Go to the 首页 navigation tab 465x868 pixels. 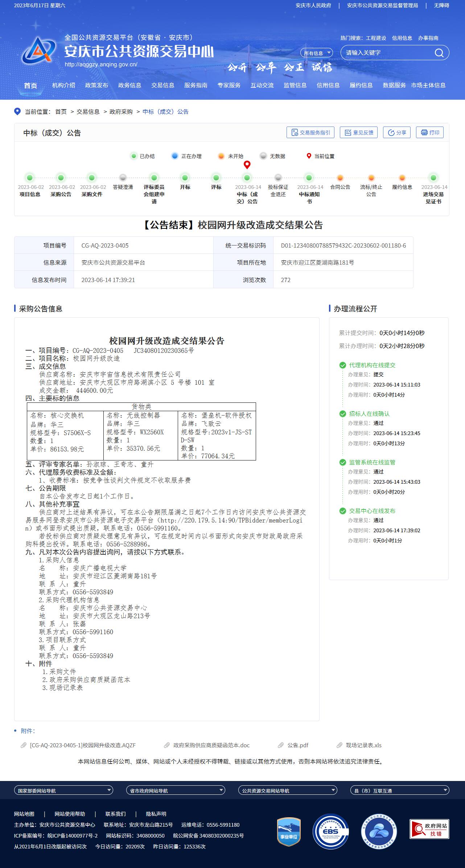30,86
